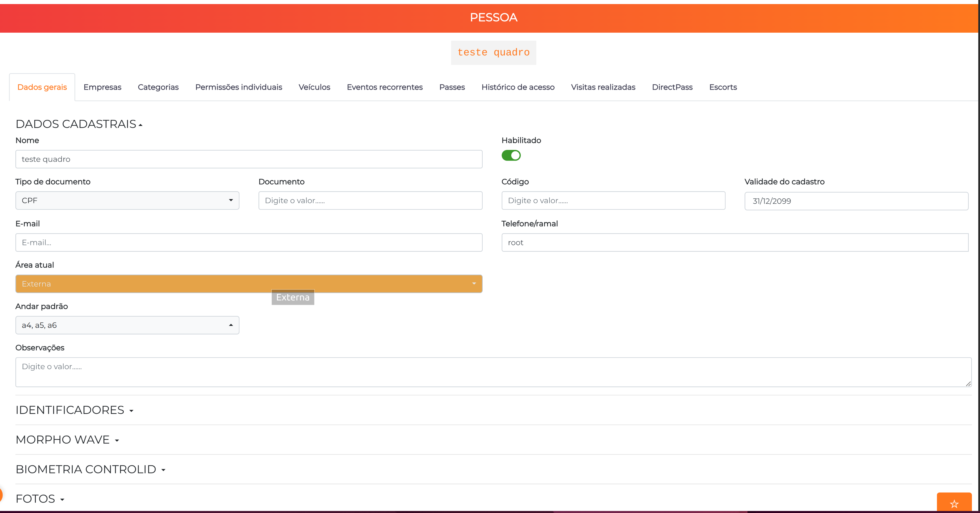Expand the IDENTIFICADORES section
This screenshot has width=980, height=513.
[75, 410]
